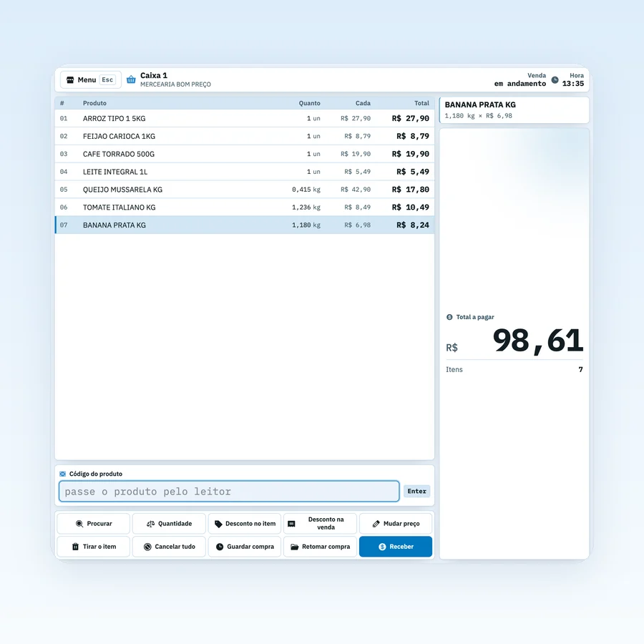Click the blue Receber button
Screen dimensions: 644x644
click(x=396, y=547)
